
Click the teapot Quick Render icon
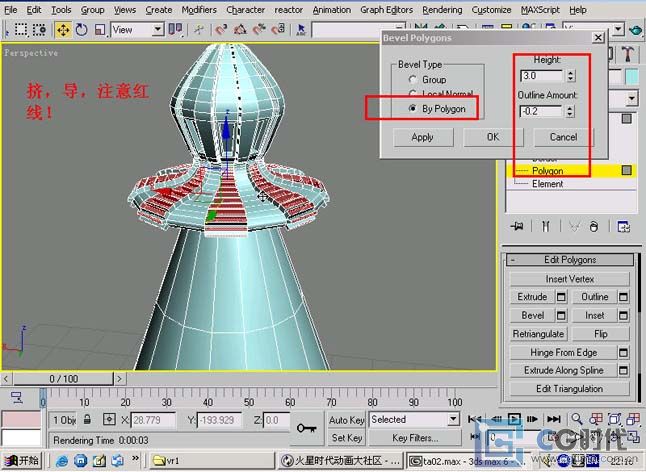pos(636,30)
